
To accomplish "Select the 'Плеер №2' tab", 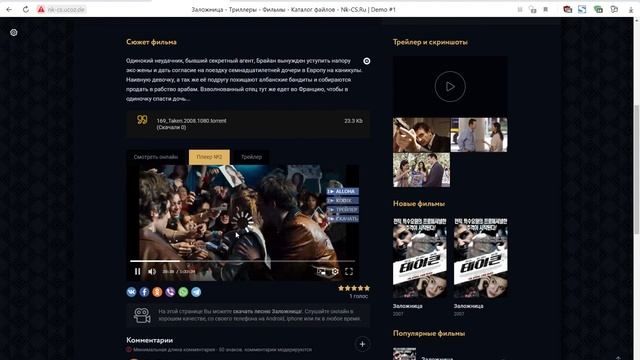I will 209,157.
